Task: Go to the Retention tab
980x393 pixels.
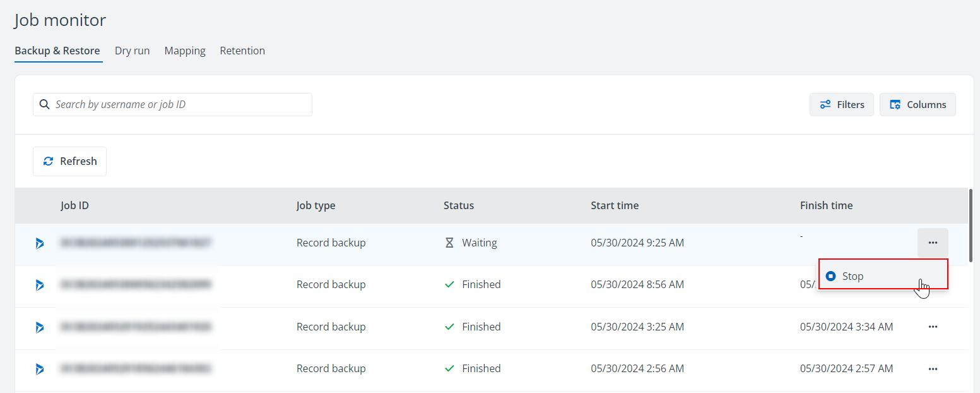Action: coord(242,51)
